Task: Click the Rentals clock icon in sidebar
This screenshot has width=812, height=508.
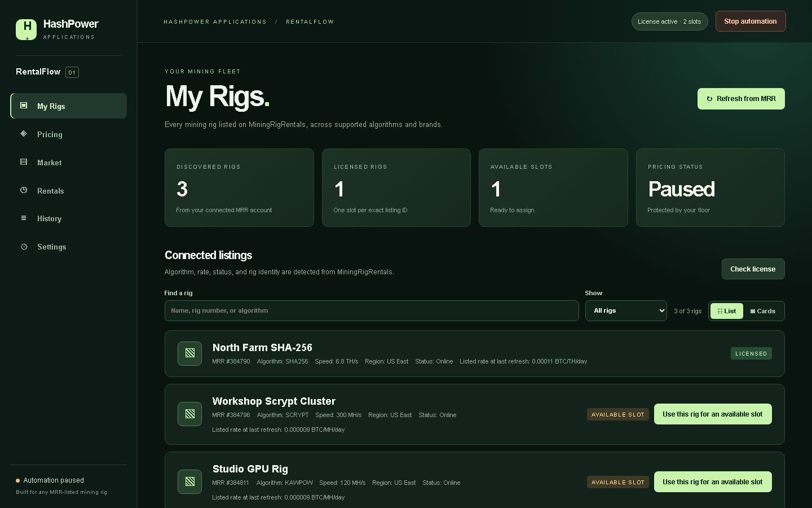Action: (24, 190)
